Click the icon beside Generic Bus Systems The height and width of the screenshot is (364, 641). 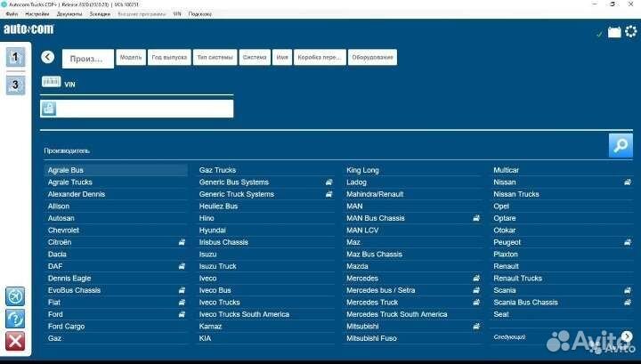(x=329, y=182)
